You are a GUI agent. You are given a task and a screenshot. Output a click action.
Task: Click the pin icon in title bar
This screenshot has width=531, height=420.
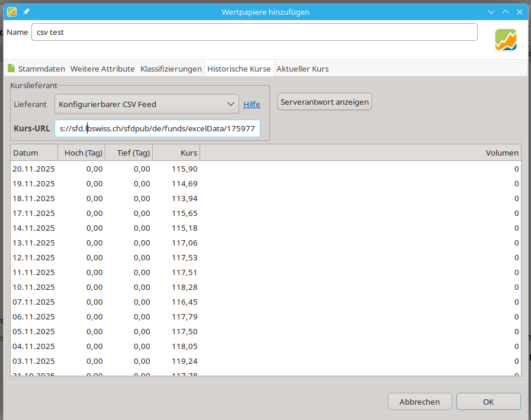pyautogui.click(x=26, y=12)
